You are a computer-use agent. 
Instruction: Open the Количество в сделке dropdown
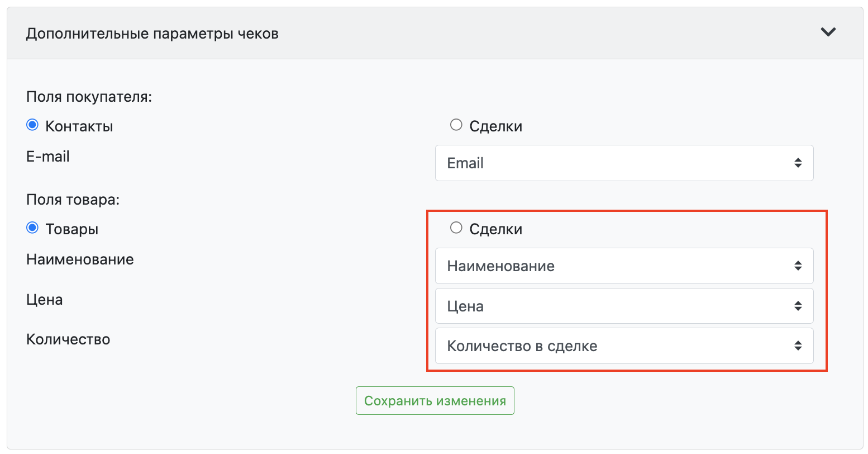tap(624, 346)
